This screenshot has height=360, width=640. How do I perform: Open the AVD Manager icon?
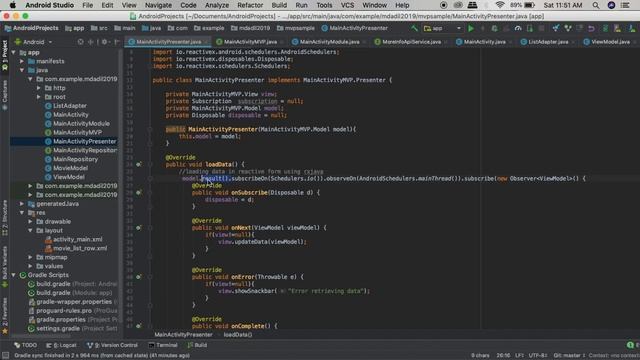[617, 28]
